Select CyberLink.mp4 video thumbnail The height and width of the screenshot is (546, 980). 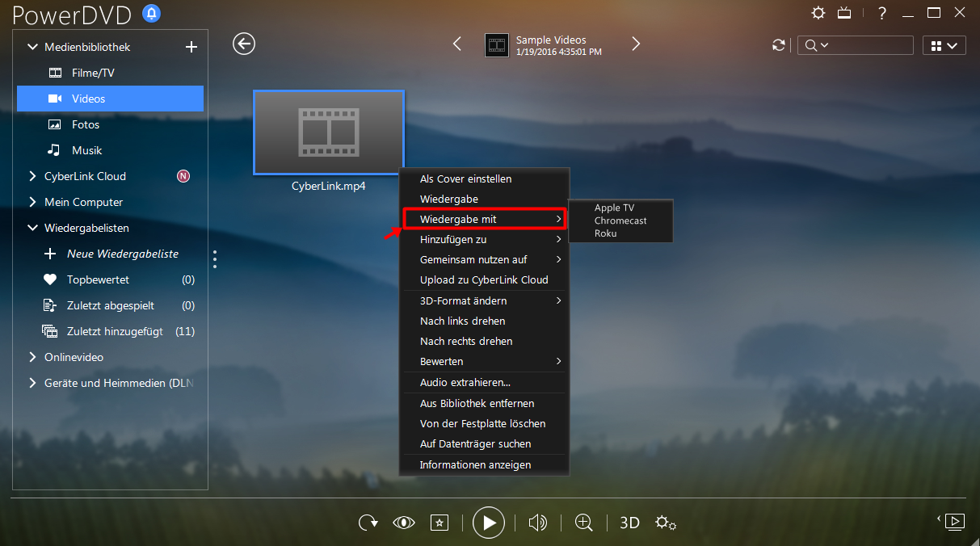[329, 132]
